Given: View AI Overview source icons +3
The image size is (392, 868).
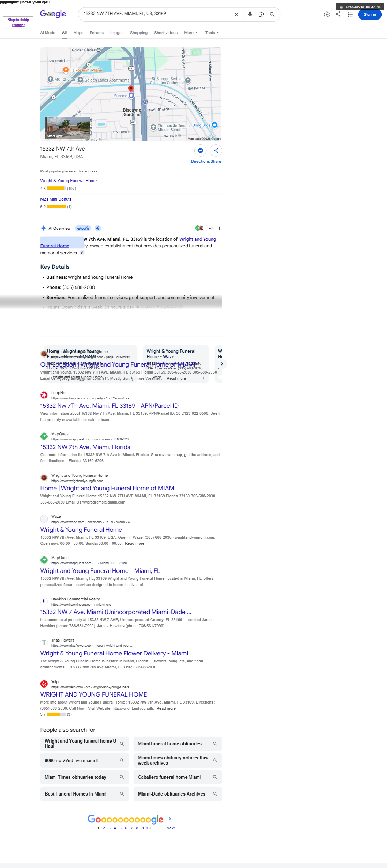Looking at the screenshot, I should coord(204,228).
